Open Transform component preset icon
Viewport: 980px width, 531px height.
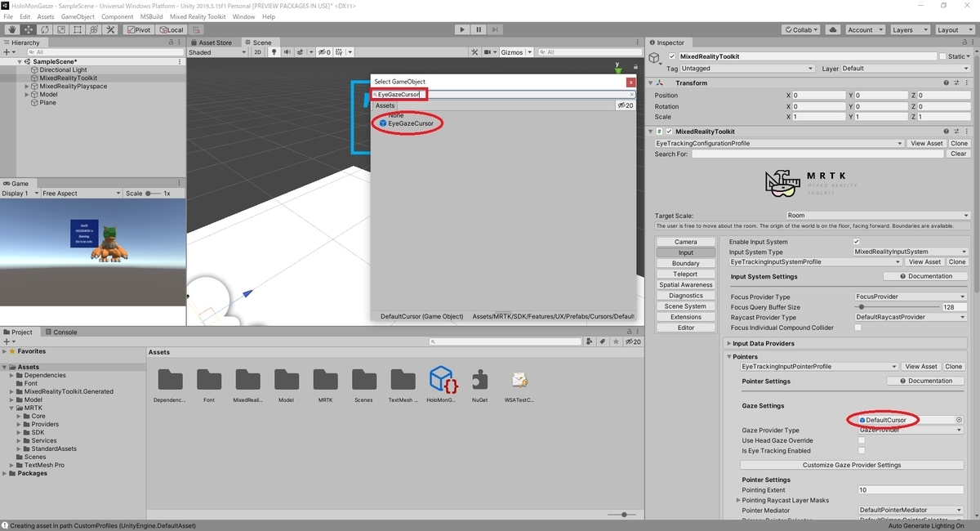click(x=957, y=83)
